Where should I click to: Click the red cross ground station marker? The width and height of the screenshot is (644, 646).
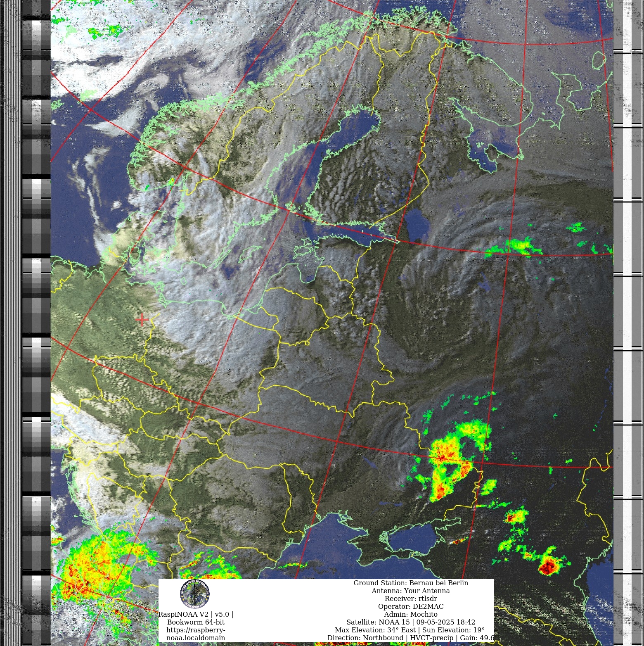(x=142, y=319)
